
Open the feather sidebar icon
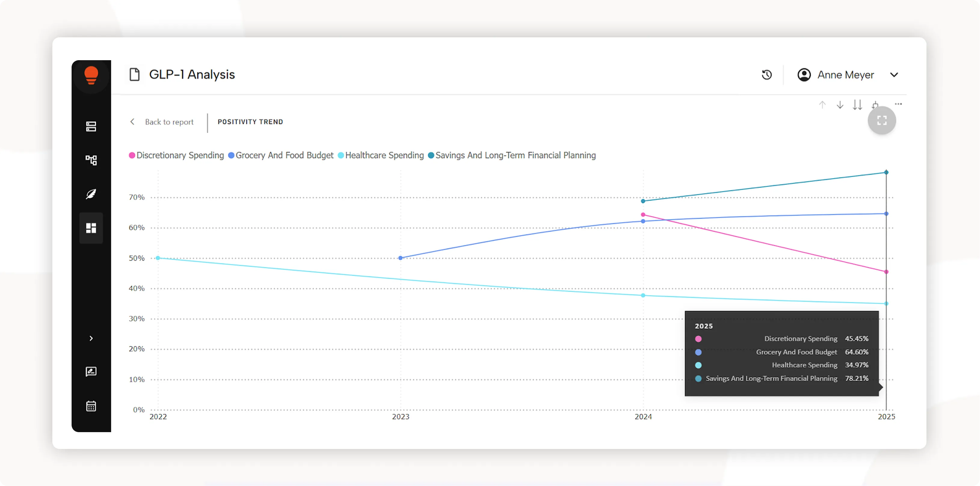click(91, 194)
